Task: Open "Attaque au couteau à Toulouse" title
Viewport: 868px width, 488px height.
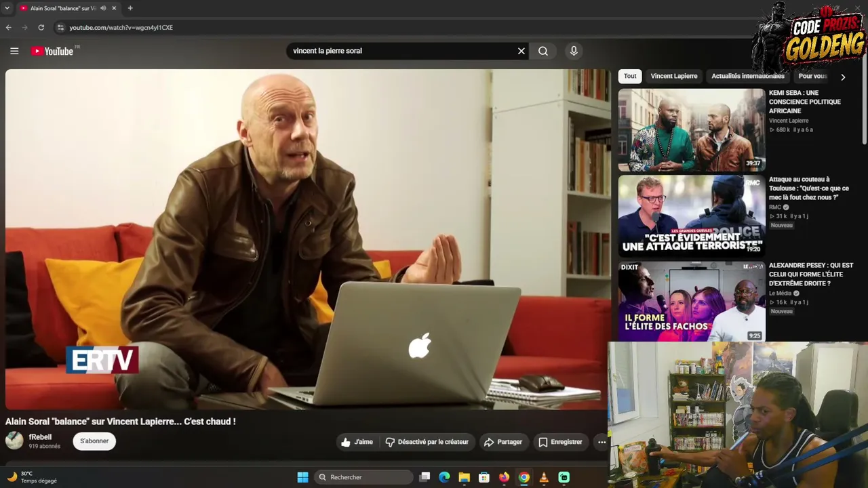Action: click(x=808, y=188)
